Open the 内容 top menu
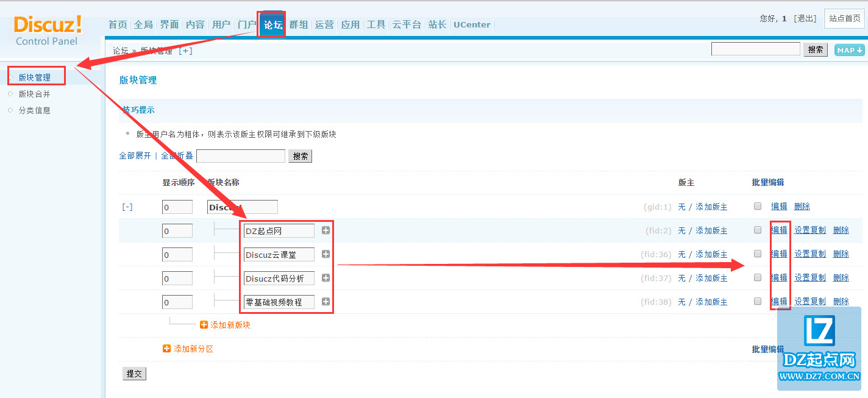868x398 pixels. [x=195, y=24]
